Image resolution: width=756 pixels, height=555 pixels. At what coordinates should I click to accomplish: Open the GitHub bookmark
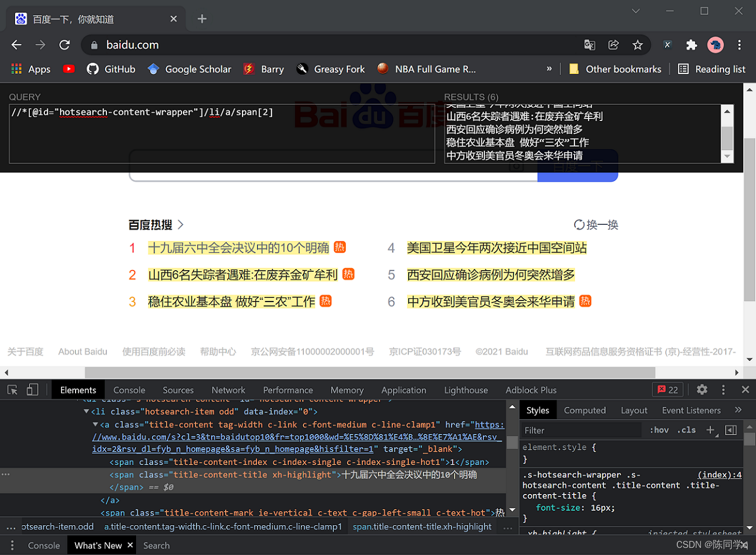111,69
